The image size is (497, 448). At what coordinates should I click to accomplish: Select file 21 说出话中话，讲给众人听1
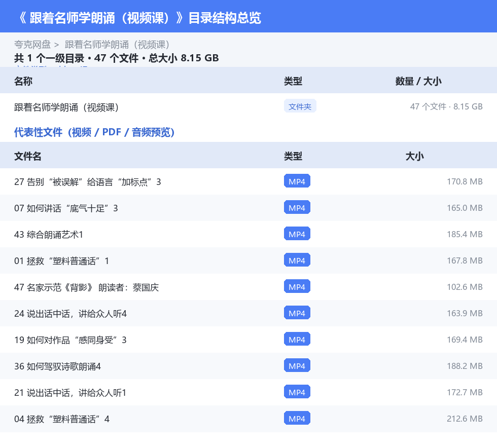point(70,393)
